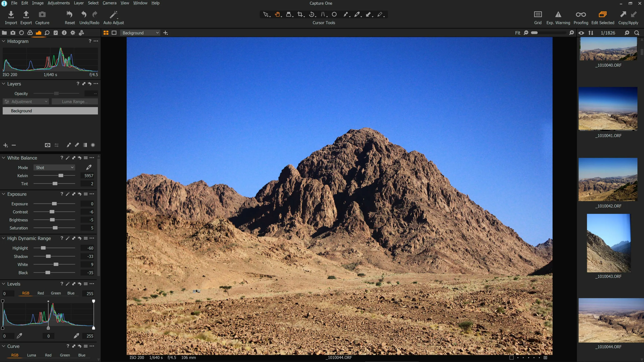Image resolution: width=644 pixels, height=362 pixels.
Task: Click the Luma Range button
Action: (75, 101)
